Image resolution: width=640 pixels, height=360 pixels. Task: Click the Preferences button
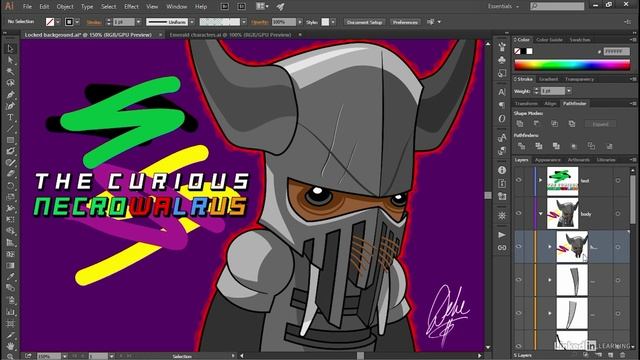tap(405, 22)
